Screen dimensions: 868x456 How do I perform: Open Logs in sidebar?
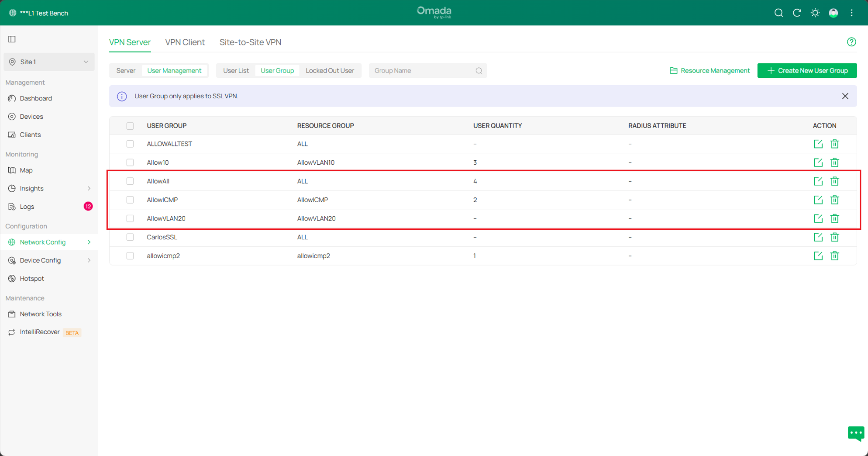point(27,207)
